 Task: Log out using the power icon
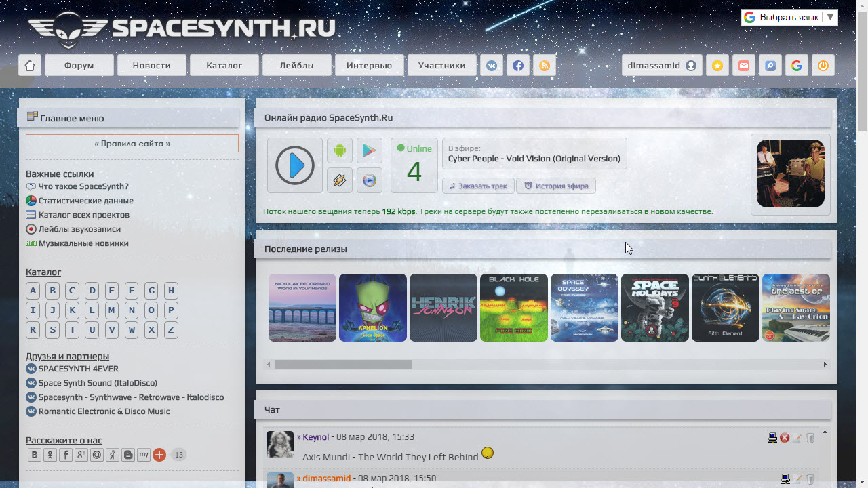click(x=823, y=66)
